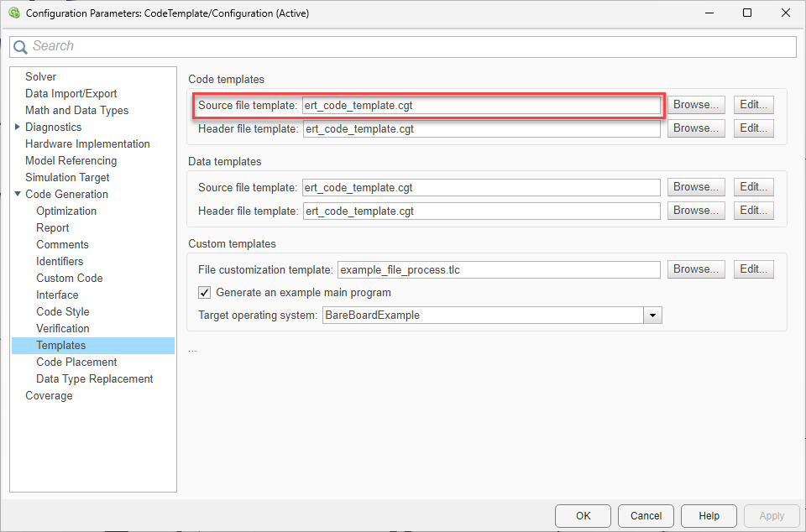The height and width of the screenshot is (532, 806).
Task: Open the Coverage settings pane
Action: [x=49, y=395]
